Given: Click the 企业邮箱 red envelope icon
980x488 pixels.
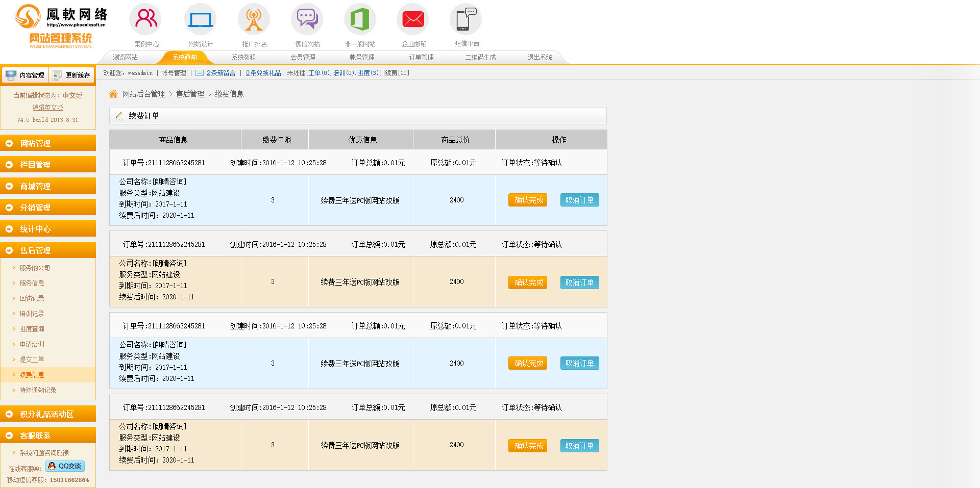Looking at the screenshot, I should coord(413,19).
